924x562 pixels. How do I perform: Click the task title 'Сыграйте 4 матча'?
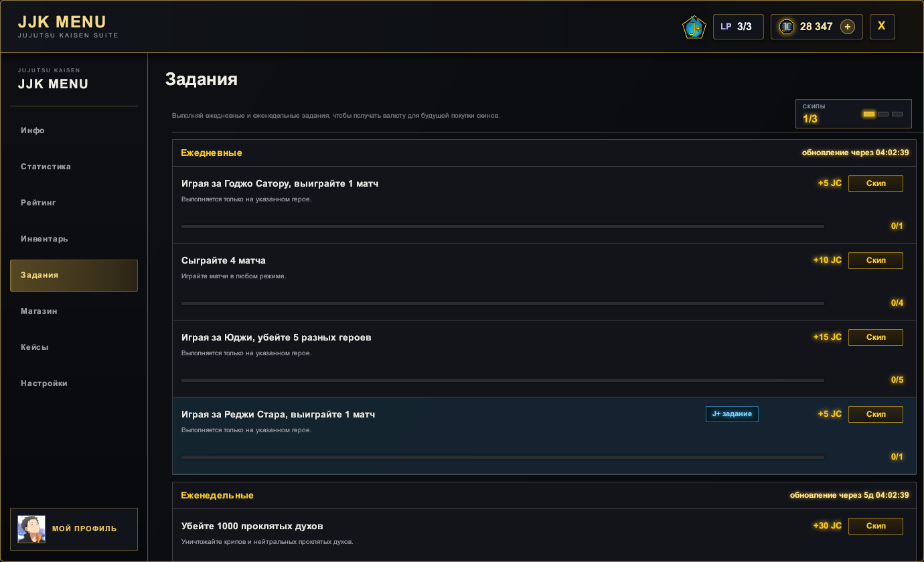pyautogui.click(x=224, y=260)
